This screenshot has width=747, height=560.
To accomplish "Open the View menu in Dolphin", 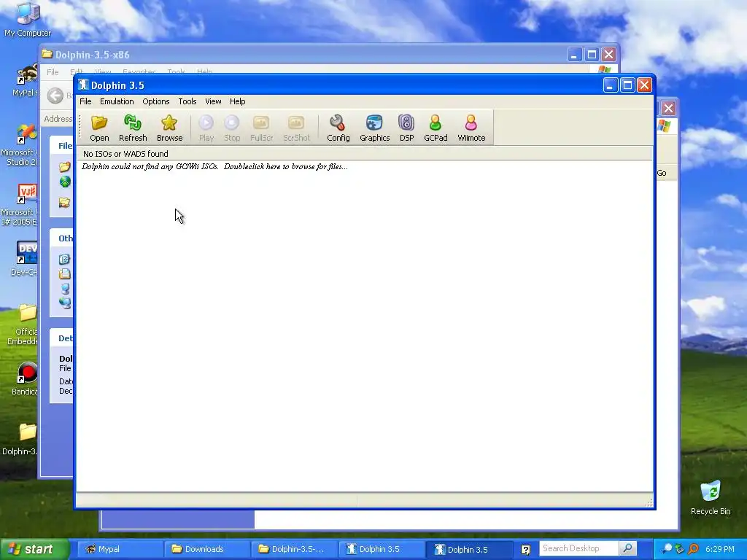I will pyautogui.click(x=213, y=101).
